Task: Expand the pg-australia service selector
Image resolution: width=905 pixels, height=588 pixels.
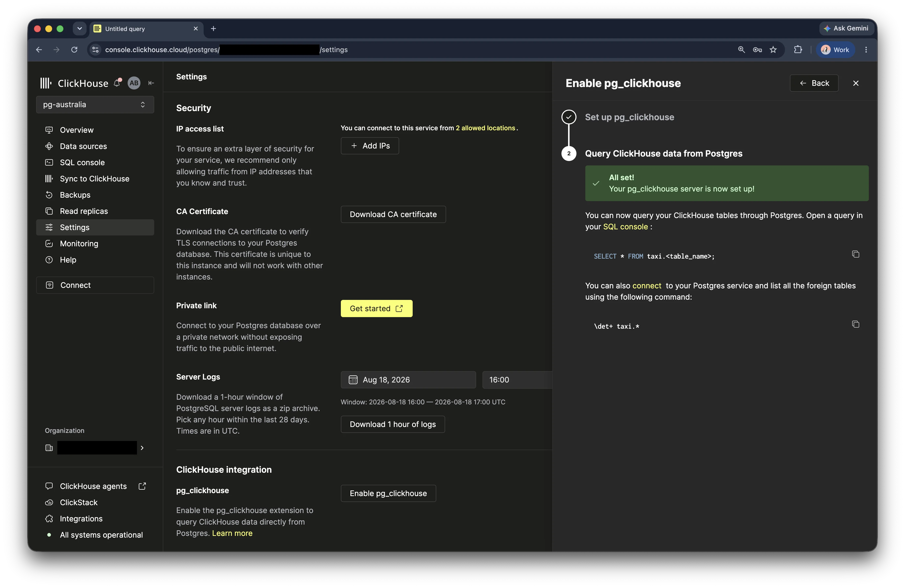Action: (x=95, y=104)
